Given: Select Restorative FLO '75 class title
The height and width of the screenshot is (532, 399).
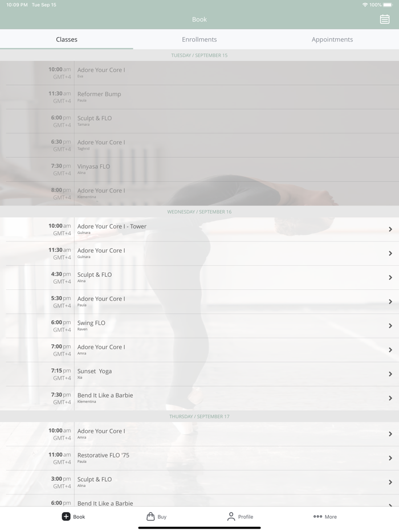Looking at the screenshot, I should tap(103, 455).
